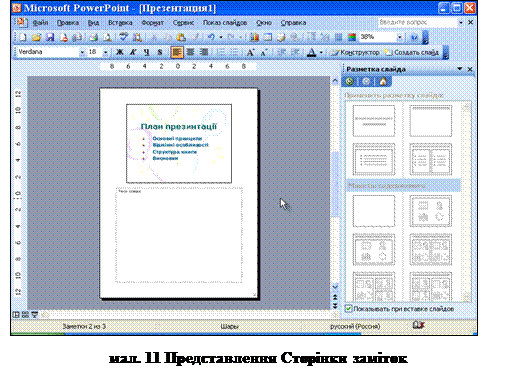Click the task pane Forward arrow icon
The height and width of the screenshot is (370, 516).
pyautogui.click(x=366, y=81)
